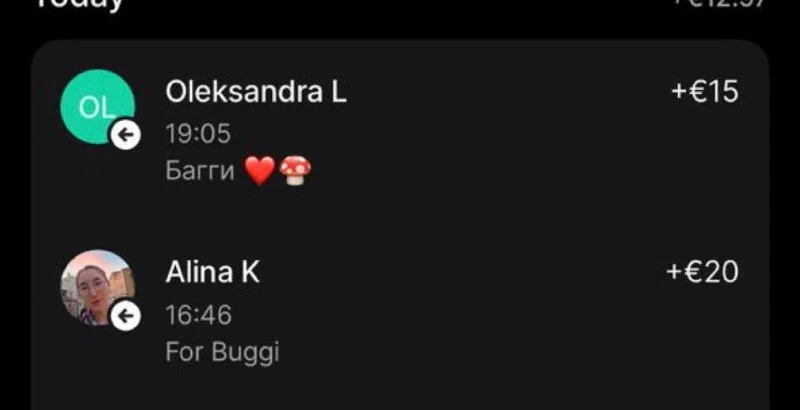
Task: Click the For Buggi payment note
Action: tap(222, 352)
